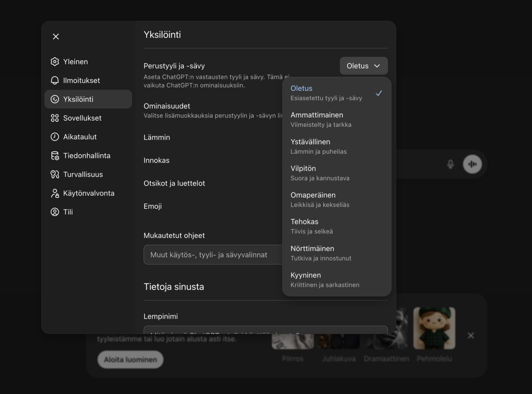Click the Aikataulut clock icon
The image size is (532, 394).
(55, 137)
